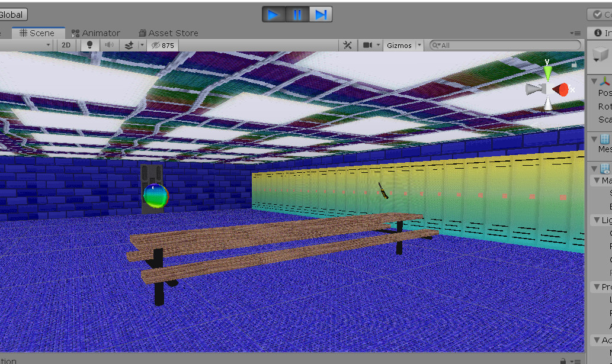Toggle 2D view mode
The width and height of the screenshot is (612, 364).
click(67, 46)
